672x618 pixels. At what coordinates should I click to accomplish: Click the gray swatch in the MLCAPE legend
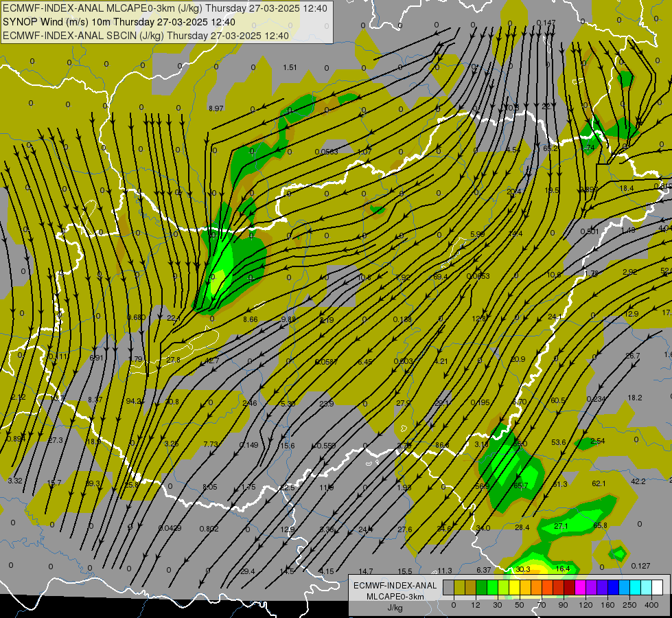pyautogui.click(x=449, y=587)
